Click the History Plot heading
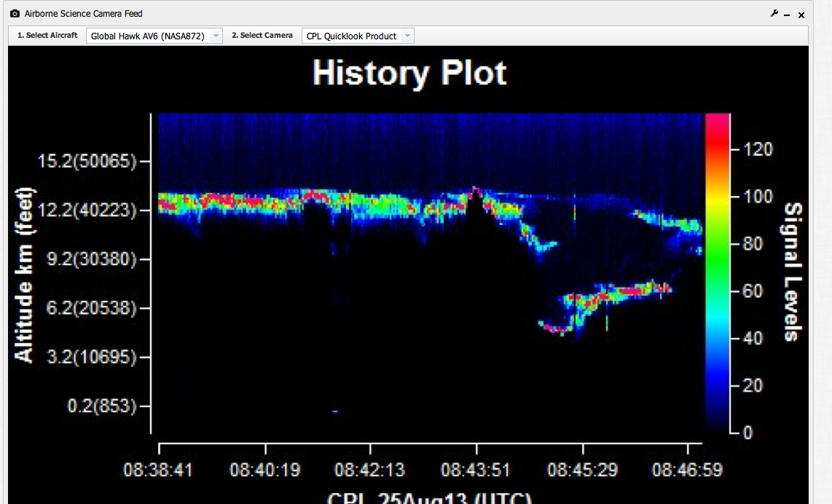832x504 pixels. pyautogui.click(x=409, y=74)
